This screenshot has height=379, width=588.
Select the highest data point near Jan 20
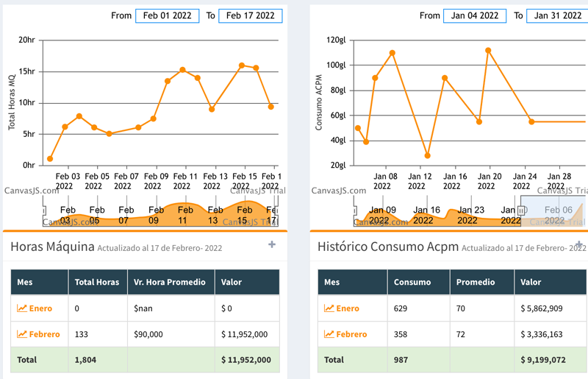pyautogui.click(x=488, y=51)
